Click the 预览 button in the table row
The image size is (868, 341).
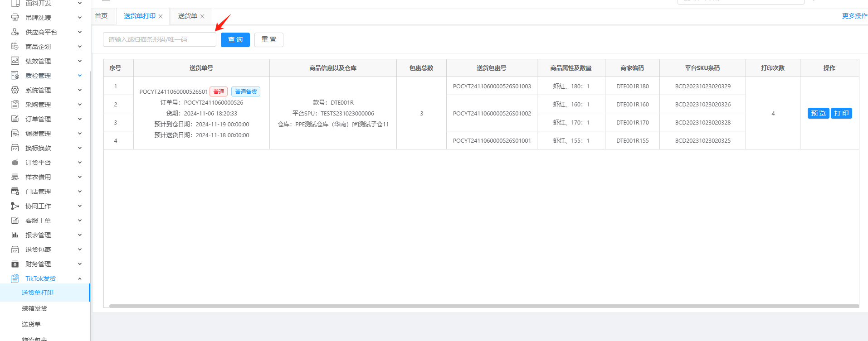[818, 113]
